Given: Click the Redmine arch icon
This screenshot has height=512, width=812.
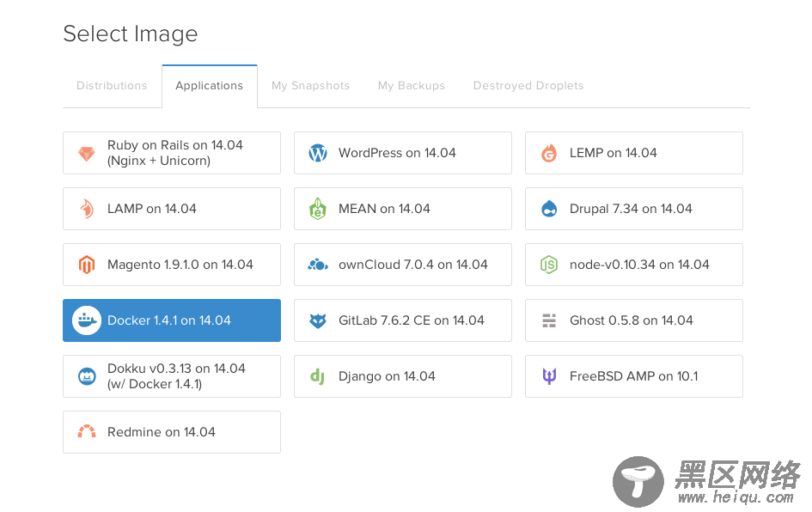Looking at the screenshot, I should [87, 431].
